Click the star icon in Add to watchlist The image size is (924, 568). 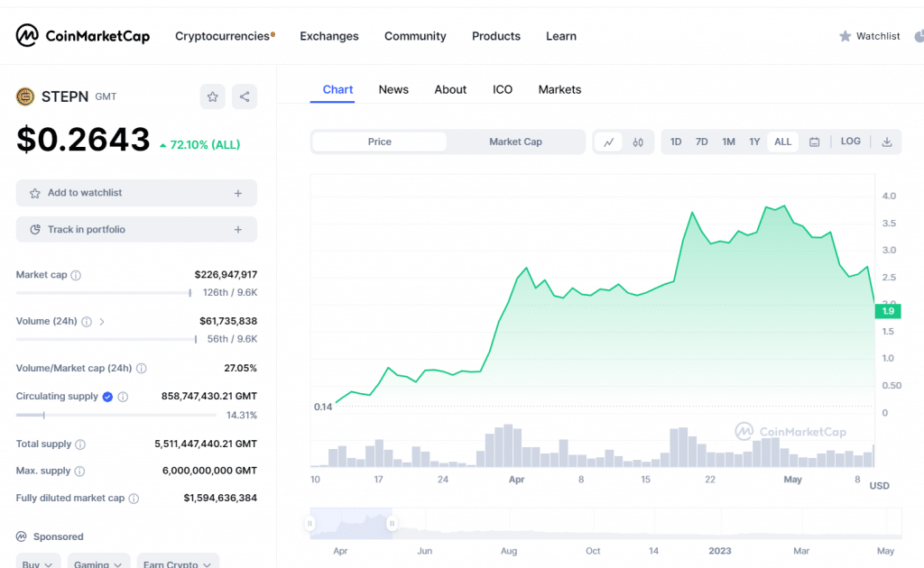(35, 193)
